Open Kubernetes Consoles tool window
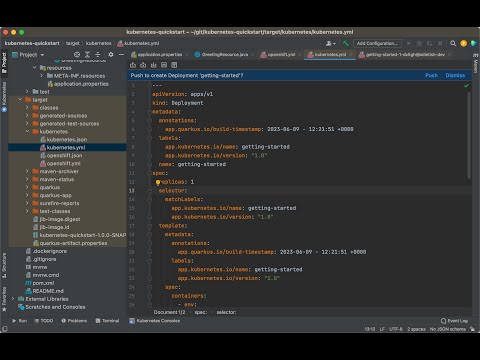 155,321
